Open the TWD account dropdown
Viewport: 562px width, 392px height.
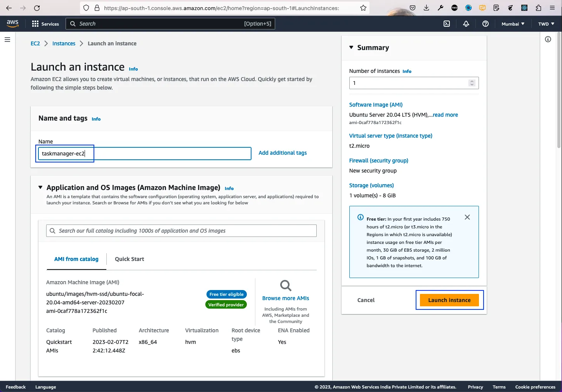546,24
